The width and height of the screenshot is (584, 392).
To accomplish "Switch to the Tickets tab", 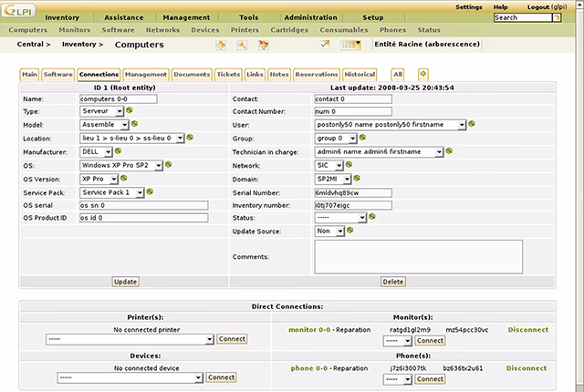I will 228,75.
